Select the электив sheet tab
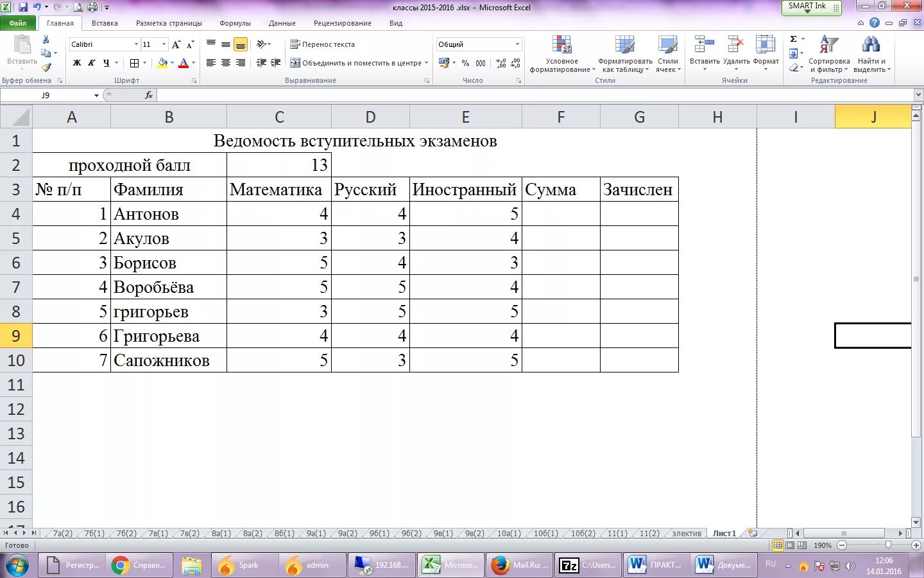The image size is (924, 578). pos(687,534)
